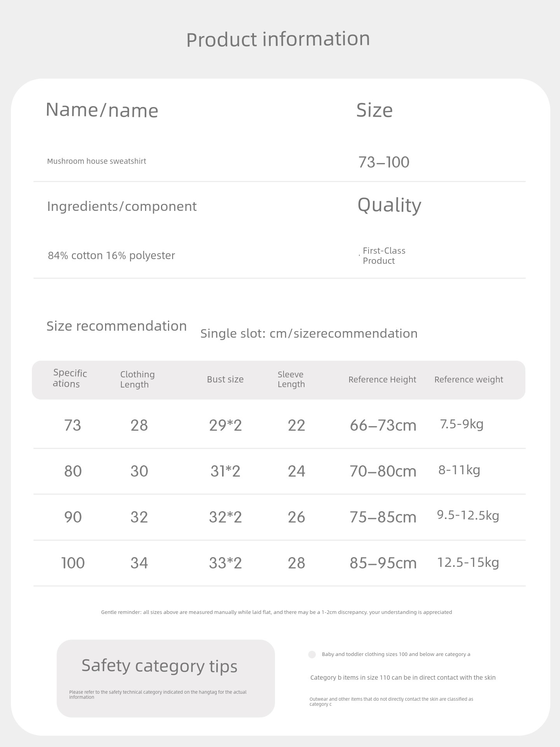560x747 pixels.
Task: Click the Bust size column header
Action: tap(225, 379)
